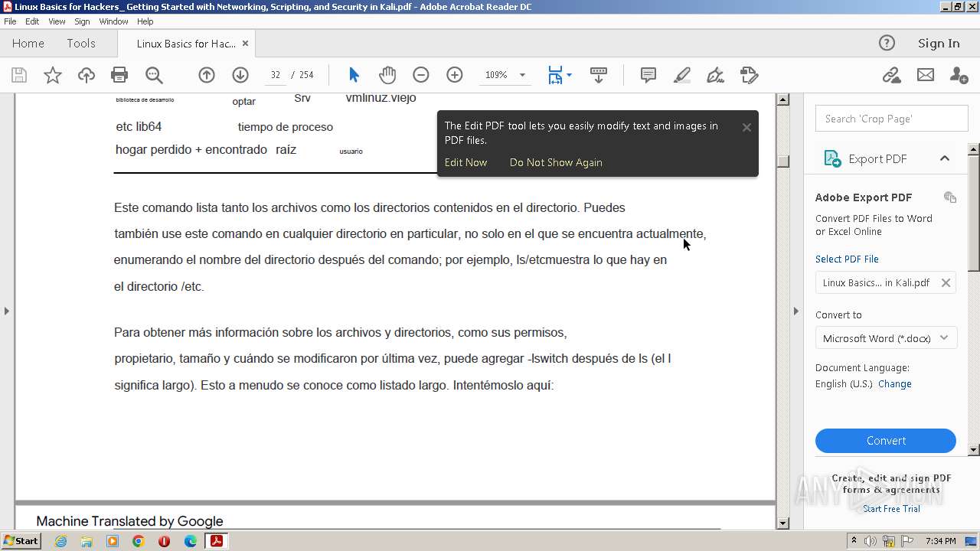Click the Export PDF tool icon

(832, 158)
